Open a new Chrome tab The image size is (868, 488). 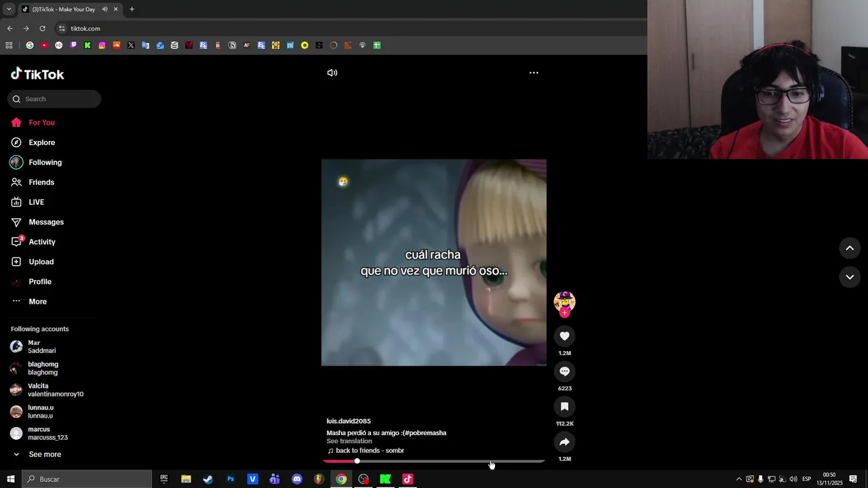tap(132, 9)
